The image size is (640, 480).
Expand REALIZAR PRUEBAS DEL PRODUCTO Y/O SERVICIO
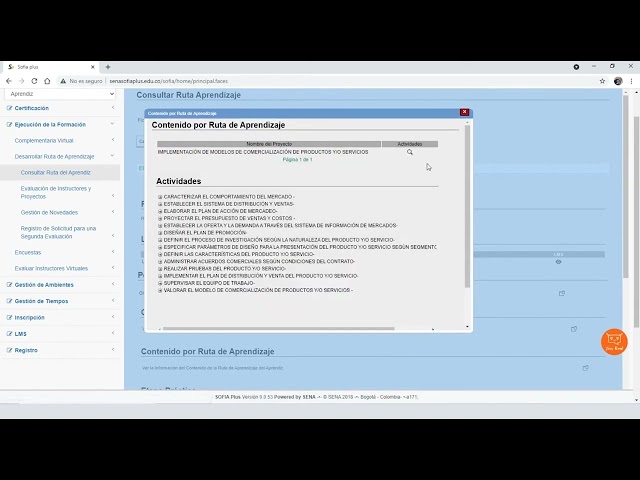(x=160, y=269)
